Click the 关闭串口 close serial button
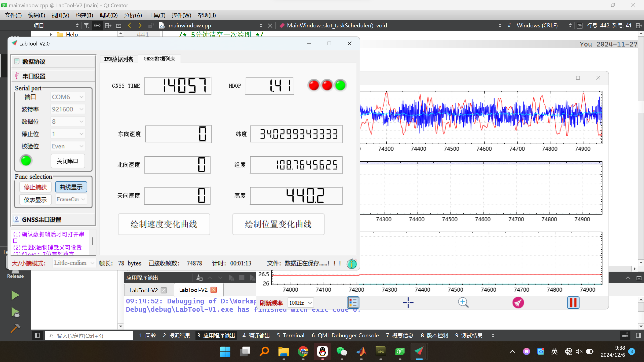This screenshot has width=644, height=362. (x=67, y=161)
